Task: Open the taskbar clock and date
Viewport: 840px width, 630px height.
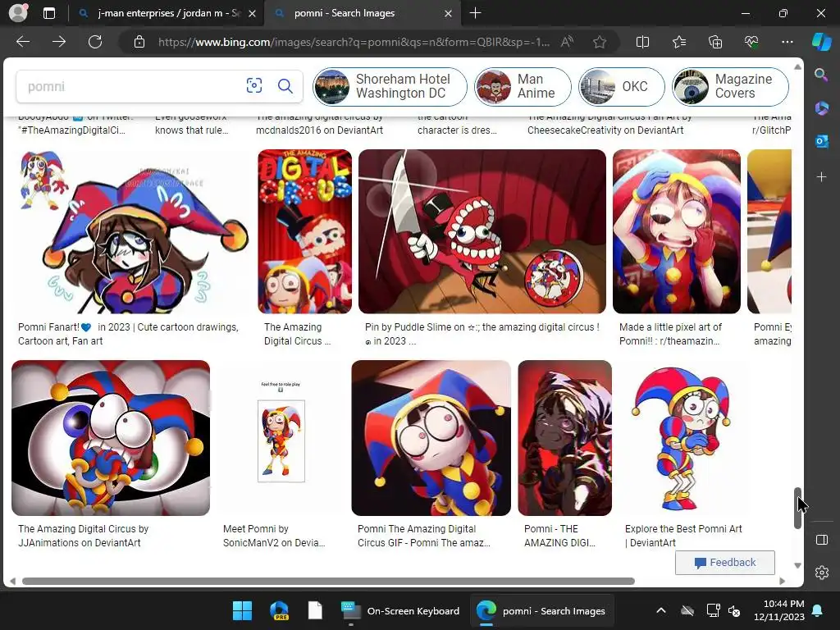Action: pos(779,610)
